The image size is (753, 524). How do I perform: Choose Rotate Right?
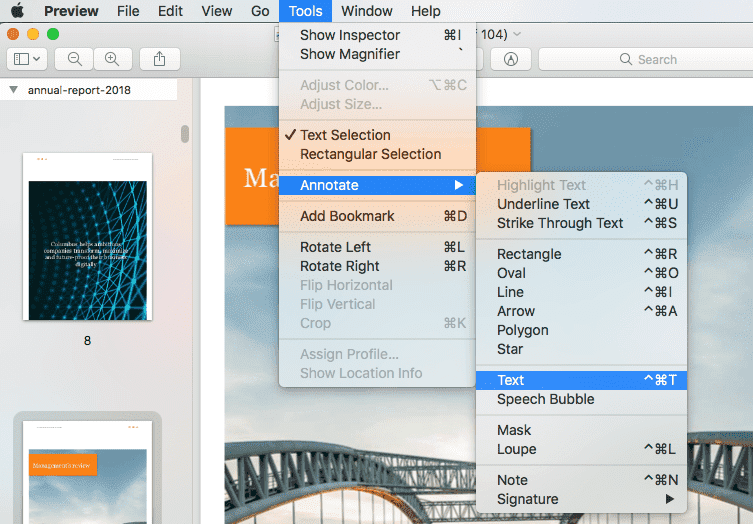coord(377,266)
